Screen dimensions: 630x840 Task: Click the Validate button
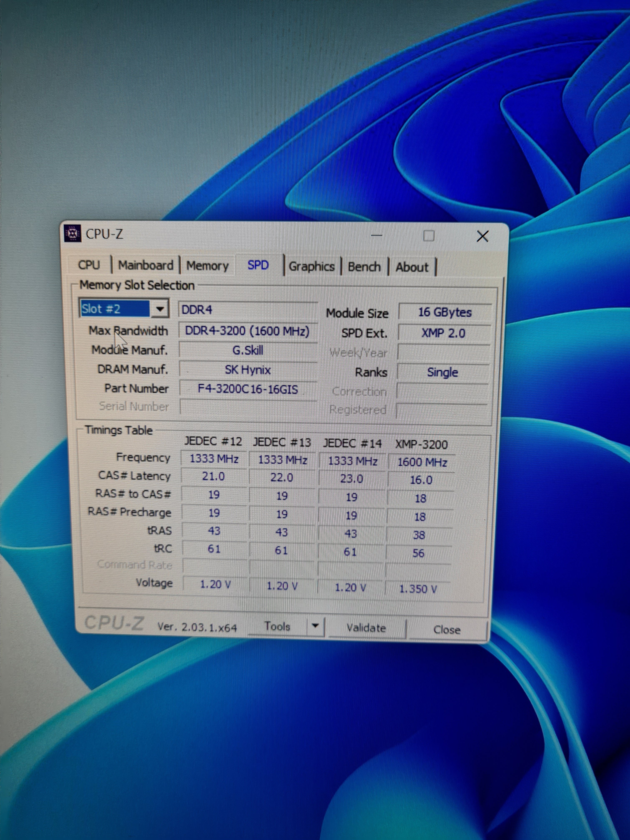(366, 628)
